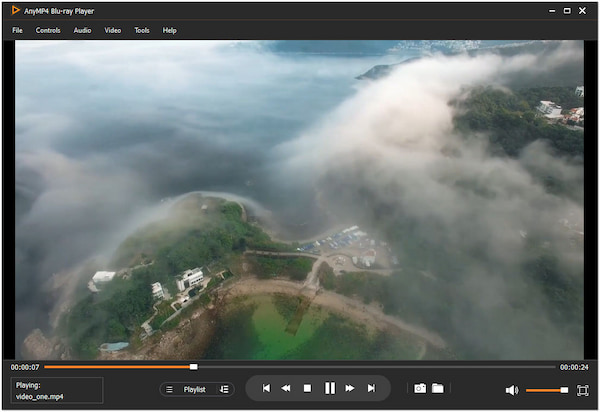Viewport: 600px width, 412px height.
Task: Expand the Video menu
Action: pyautogui.click(x=113, y=30)
